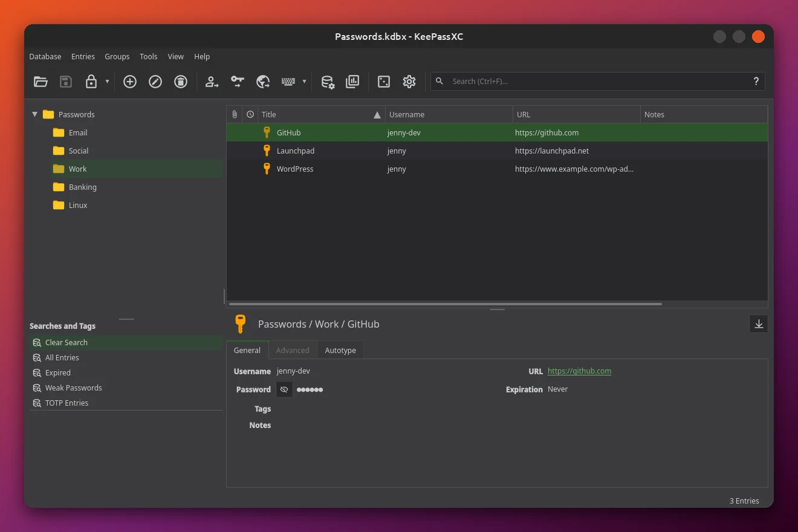
Task: Delete the selected entry with trash icon
Action: (x=181, y=82)
